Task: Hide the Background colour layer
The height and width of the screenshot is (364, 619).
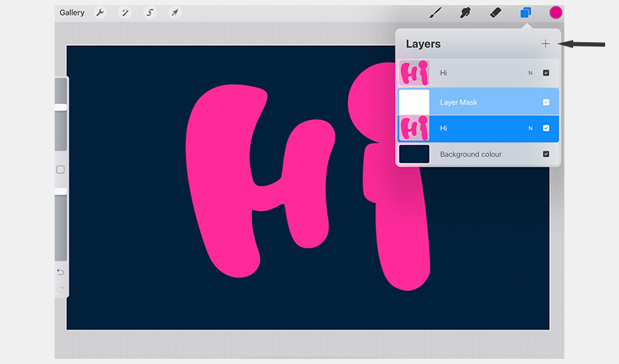Action: [546, 154]
